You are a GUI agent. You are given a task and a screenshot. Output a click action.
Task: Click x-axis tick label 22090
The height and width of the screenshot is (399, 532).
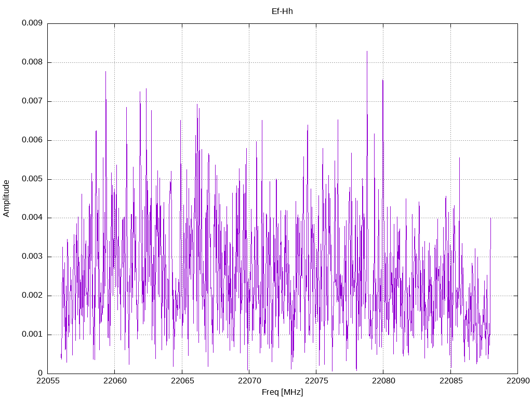(x=518, y=381)
